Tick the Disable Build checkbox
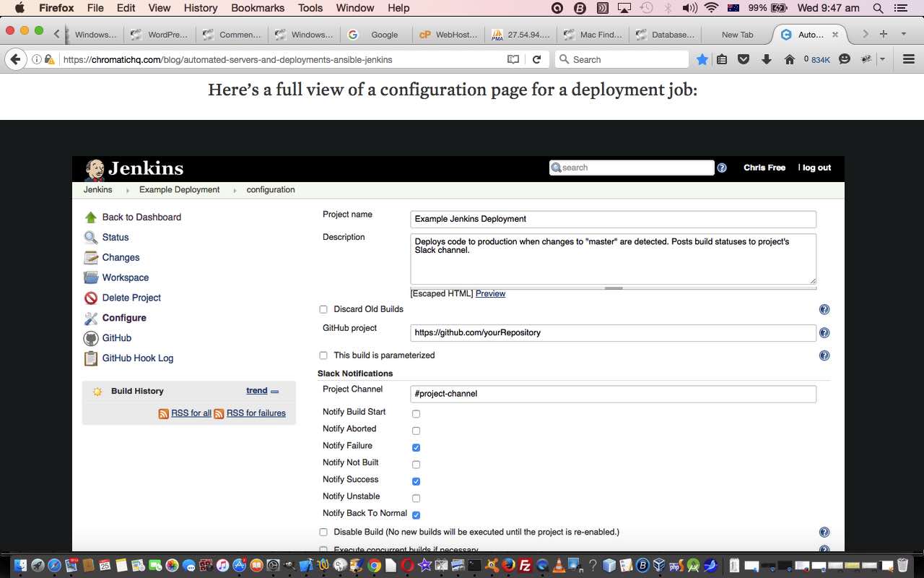924x578 pixels. (x=323, y=532)
